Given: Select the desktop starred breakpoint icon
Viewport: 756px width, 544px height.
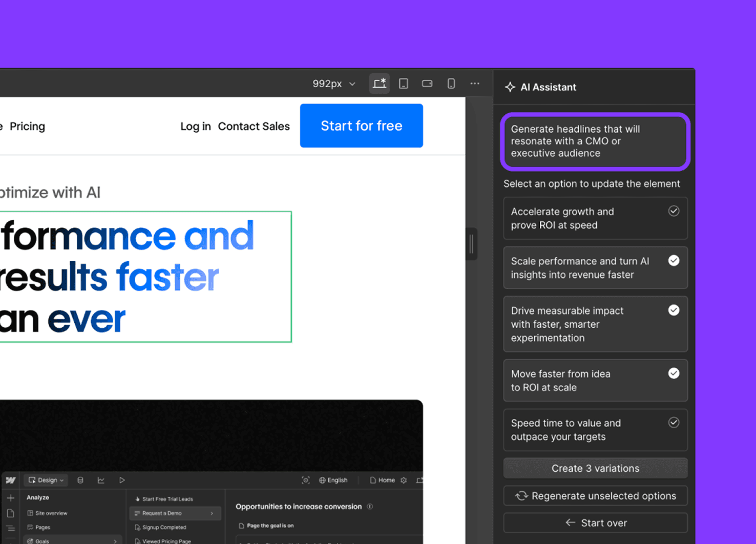Looking at the screenshot, I should tap(380, 83).
